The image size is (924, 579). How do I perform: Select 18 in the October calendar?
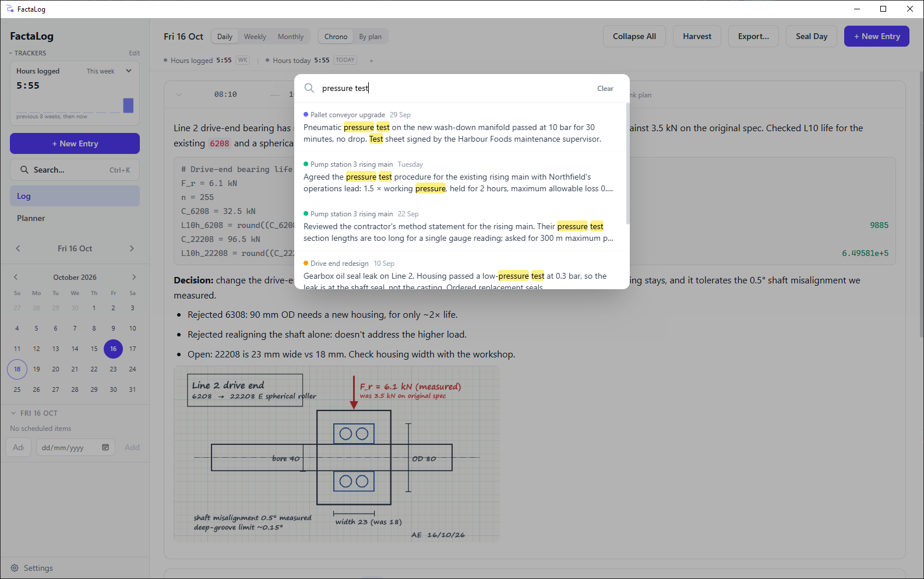17,369
